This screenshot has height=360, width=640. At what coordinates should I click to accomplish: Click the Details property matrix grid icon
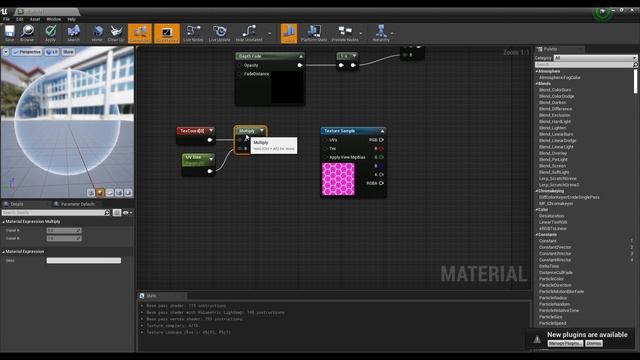(x=117, y=213)
